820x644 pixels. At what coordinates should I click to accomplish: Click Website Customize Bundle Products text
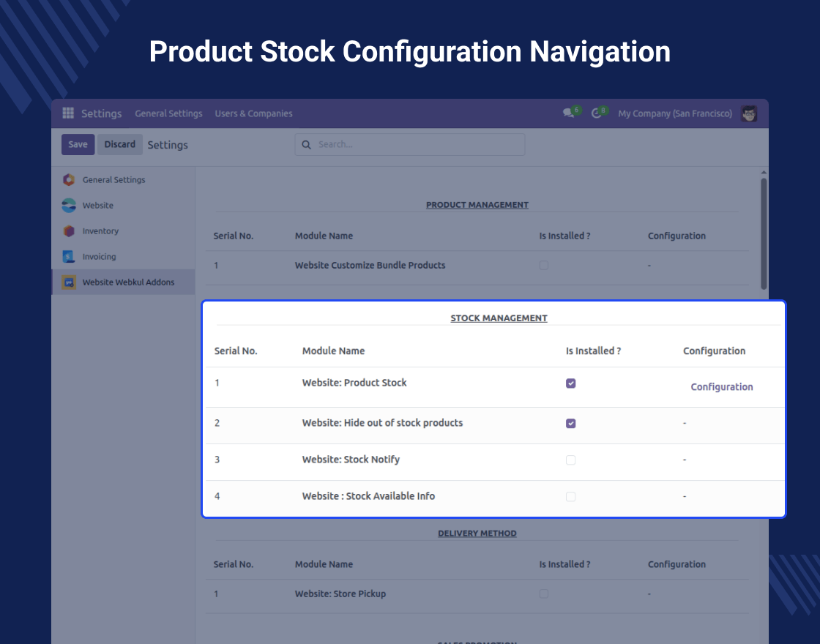coord(370,266)
